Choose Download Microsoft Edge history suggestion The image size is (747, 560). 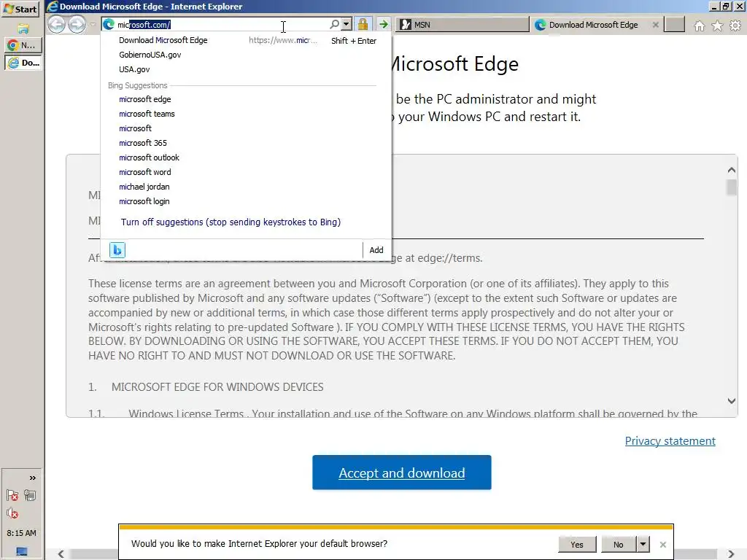pos(247,41)
